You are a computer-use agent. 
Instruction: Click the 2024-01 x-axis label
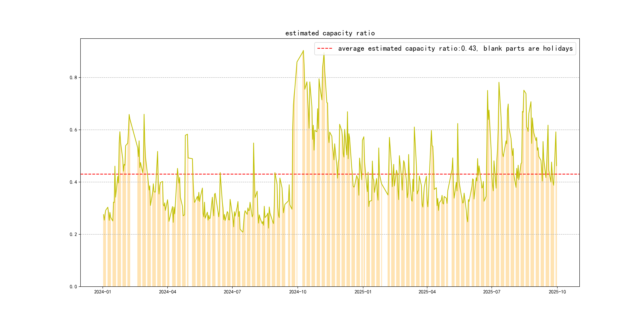(103, 292)
